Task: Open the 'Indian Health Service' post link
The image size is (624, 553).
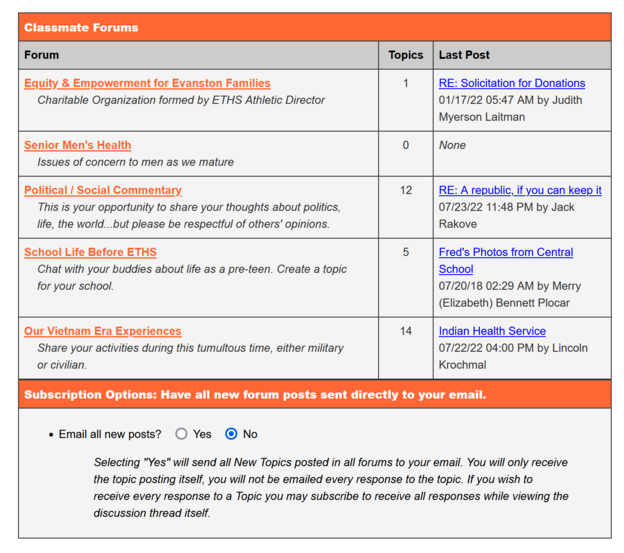Action: (492, 331)
